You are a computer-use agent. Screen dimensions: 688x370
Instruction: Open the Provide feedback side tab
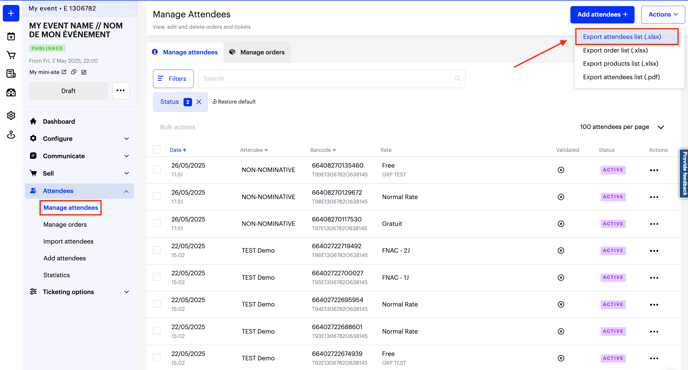(684, 172)
